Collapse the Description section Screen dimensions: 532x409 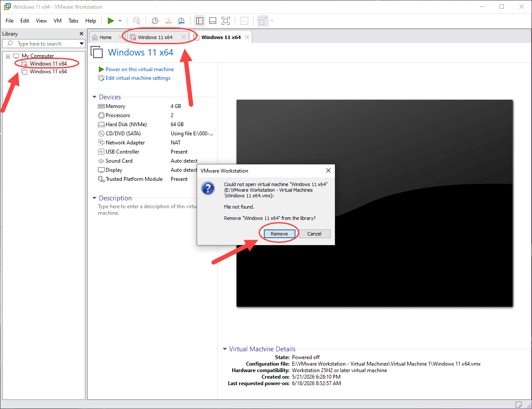(x=94, y=198)
